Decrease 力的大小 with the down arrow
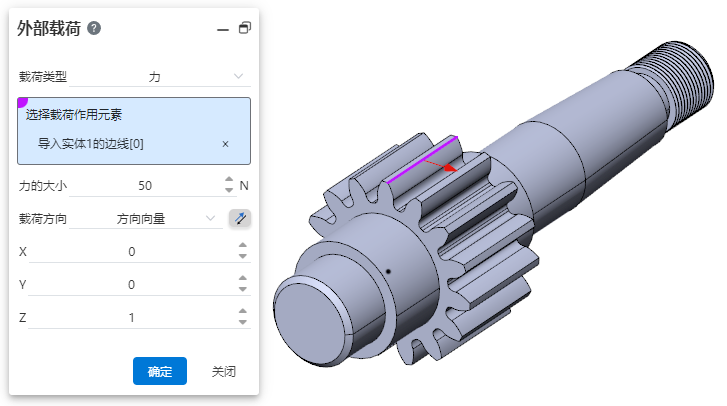This screenshot has height=406, width=727. tap(229, 190)
